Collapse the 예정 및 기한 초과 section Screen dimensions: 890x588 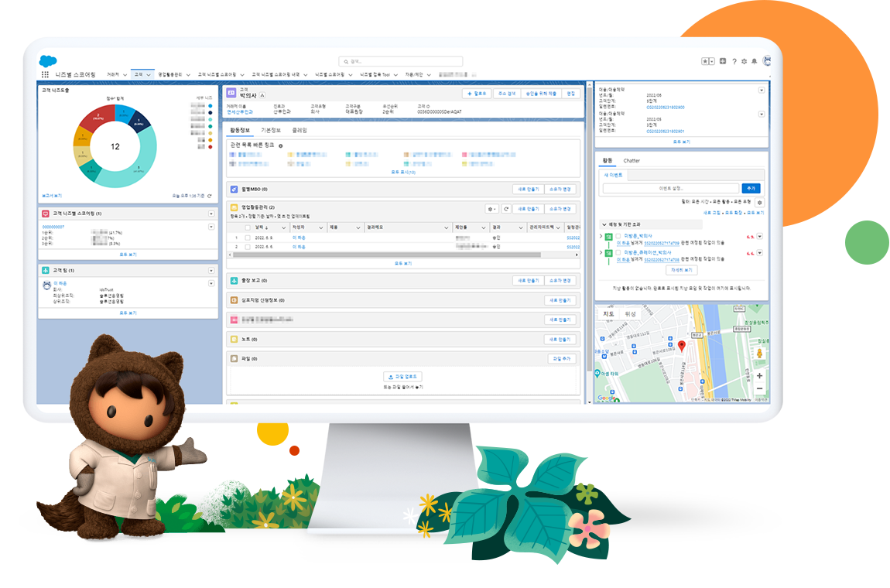pyautogui.click(x=604, y=225)
